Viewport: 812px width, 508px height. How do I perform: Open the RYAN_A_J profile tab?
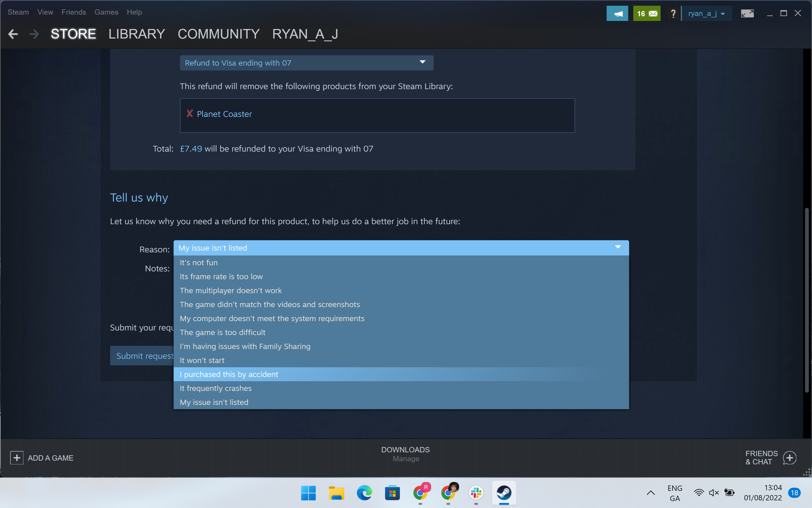pos(305,34)
